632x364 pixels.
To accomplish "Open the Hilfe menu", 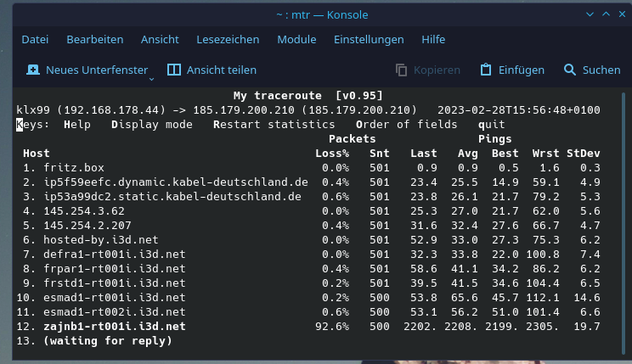I will (433, 40).
